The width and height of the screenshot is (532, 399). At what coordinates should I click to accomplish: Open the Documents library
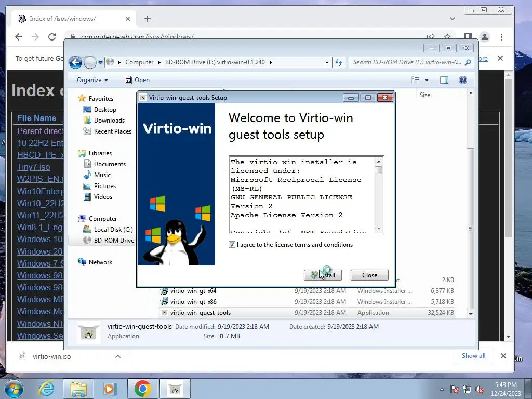pyautogui.click(x=110, y=164)
